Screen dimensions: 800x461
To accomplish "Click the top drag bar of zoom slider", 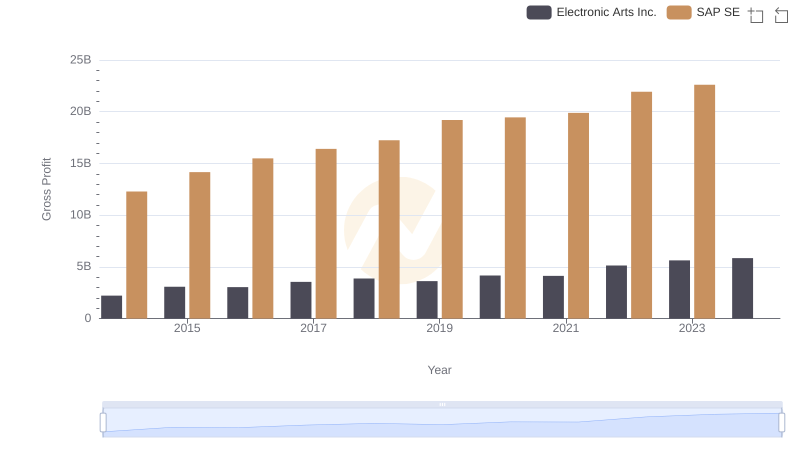I will tap(442, 404).
